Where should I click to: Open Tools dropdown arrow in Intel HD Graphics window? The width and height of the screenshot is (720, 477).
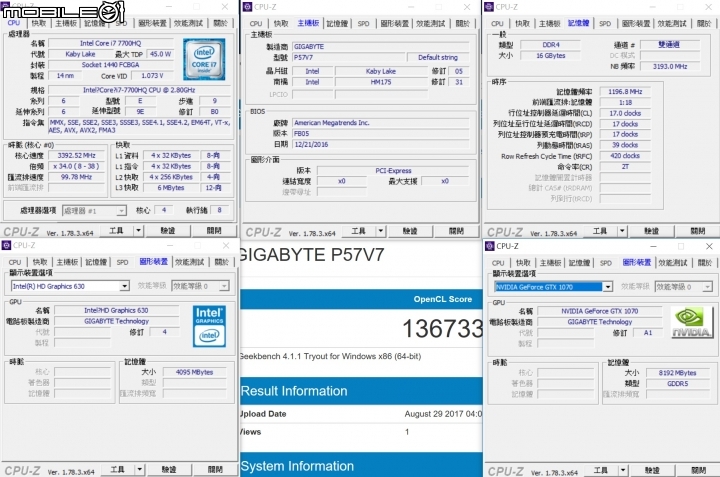tap(139, 469)
